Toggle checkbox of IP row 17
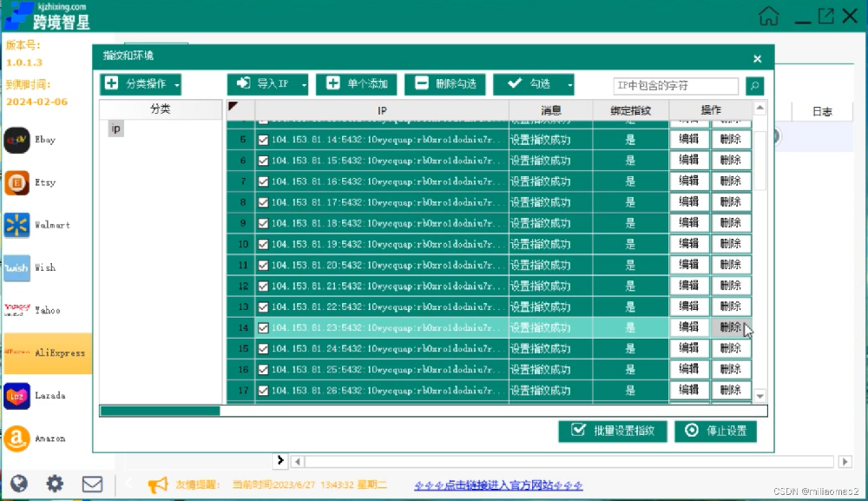868x501 pixels. click(x=263, y=390)
